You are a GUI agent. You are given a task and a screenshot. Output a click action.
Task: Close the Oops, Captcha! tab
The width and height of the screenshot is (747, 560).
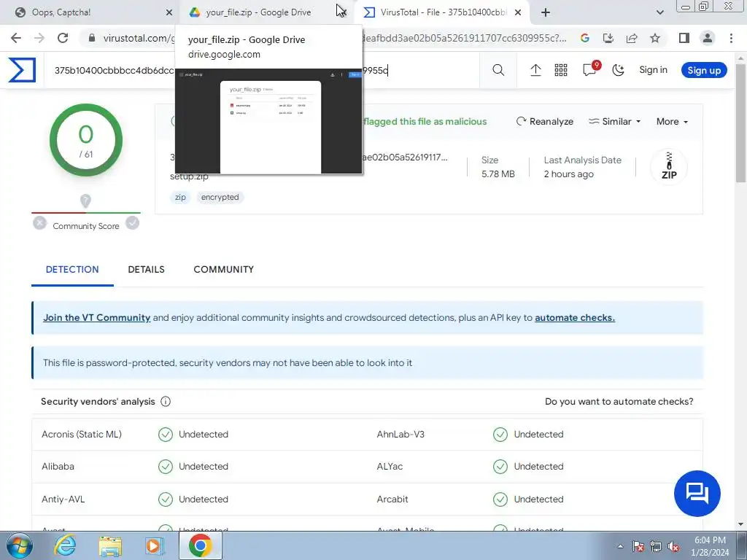point(169,12)
